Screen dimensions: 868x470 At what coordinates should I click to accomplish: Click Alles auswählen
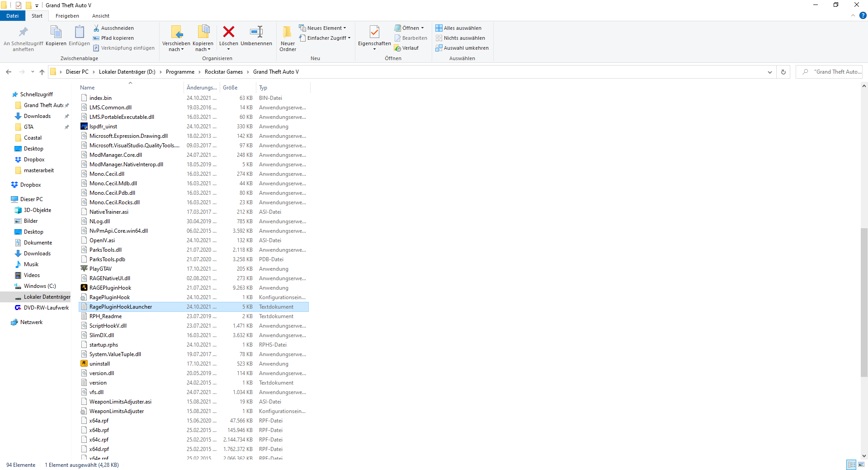point(458,28)
